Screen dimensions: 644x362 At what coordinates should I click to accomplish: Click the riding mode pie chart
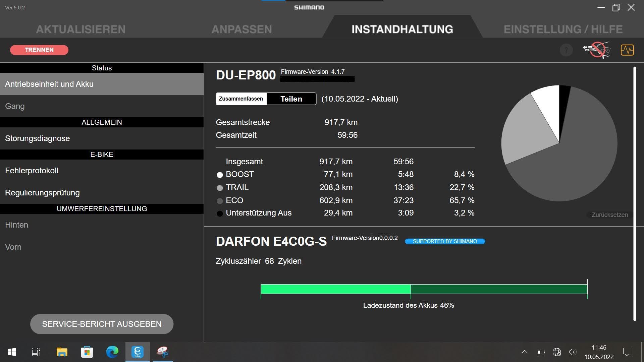click(x=559, y=143)
